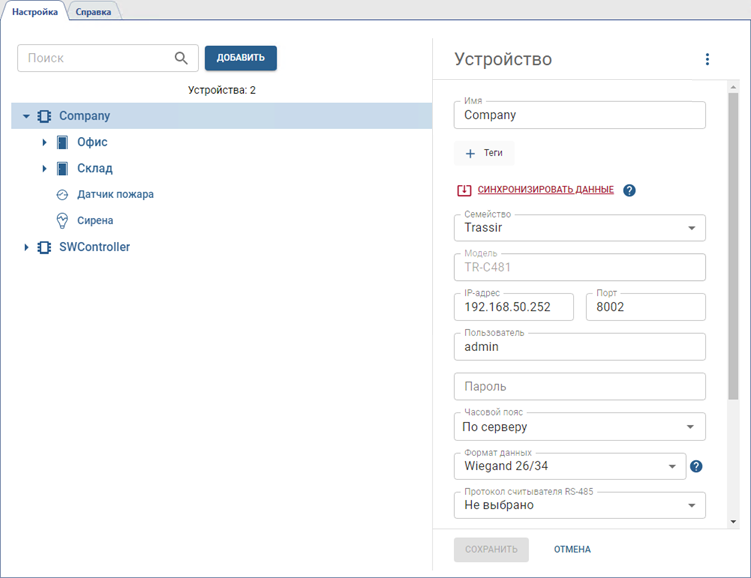Click the ОТМЕНА button
The image size is (751, 578).
[x=572, y=549]
